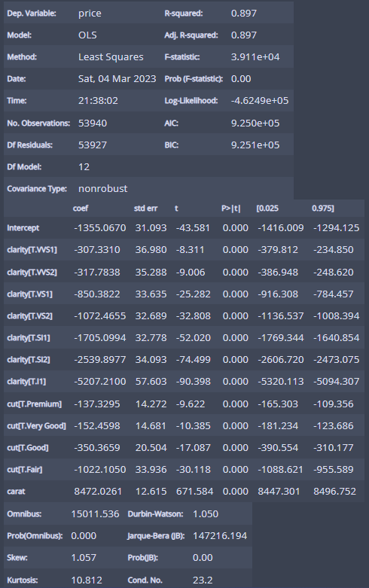
Task: Click the Intercept coefficient '-1355.0670'
Action: [99, 228]
